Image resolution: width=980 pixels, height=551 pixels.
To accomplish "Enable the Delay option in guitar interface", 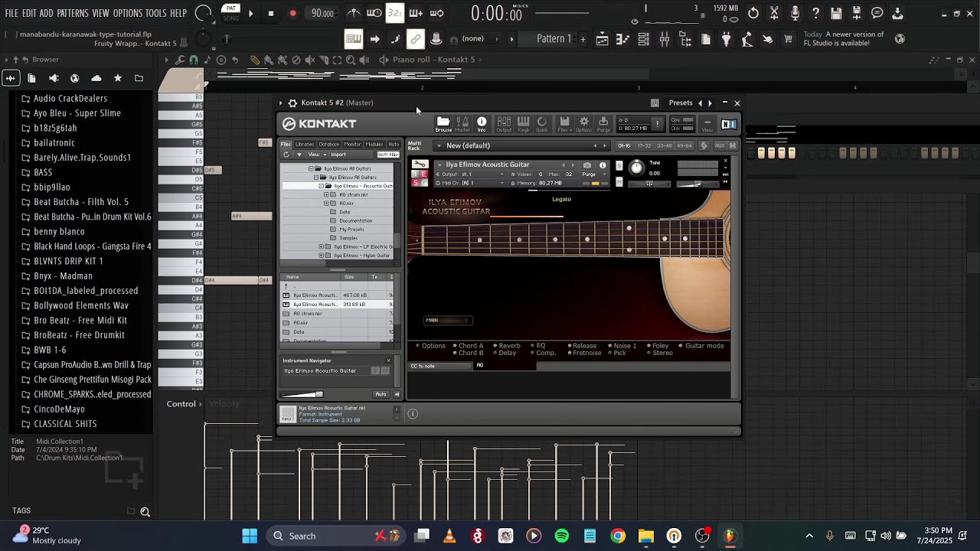I will [x=495, y=354].
